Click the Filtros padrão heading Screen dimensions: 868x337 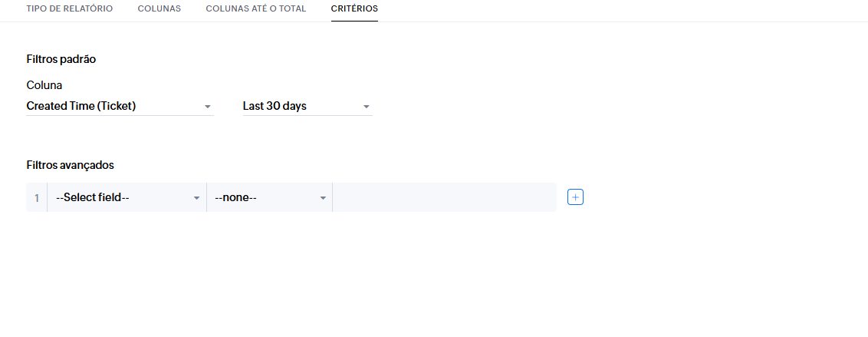point(61,58)
